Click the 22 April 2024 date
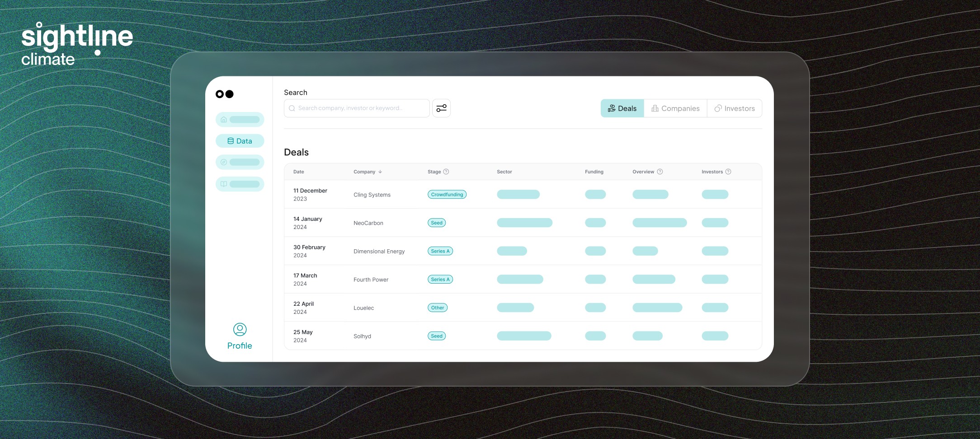 click(303, 308)
